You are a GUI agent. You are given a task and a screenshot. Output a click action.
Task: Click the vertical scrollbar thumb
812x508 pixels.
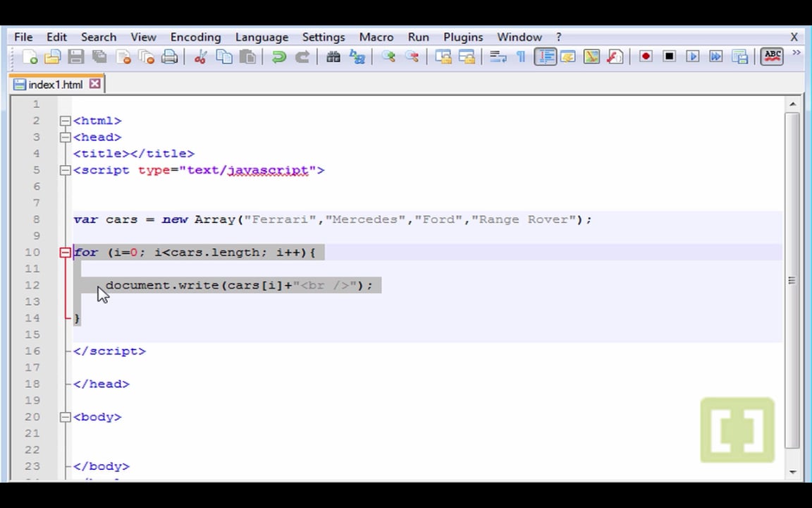(x=792, y=280)
